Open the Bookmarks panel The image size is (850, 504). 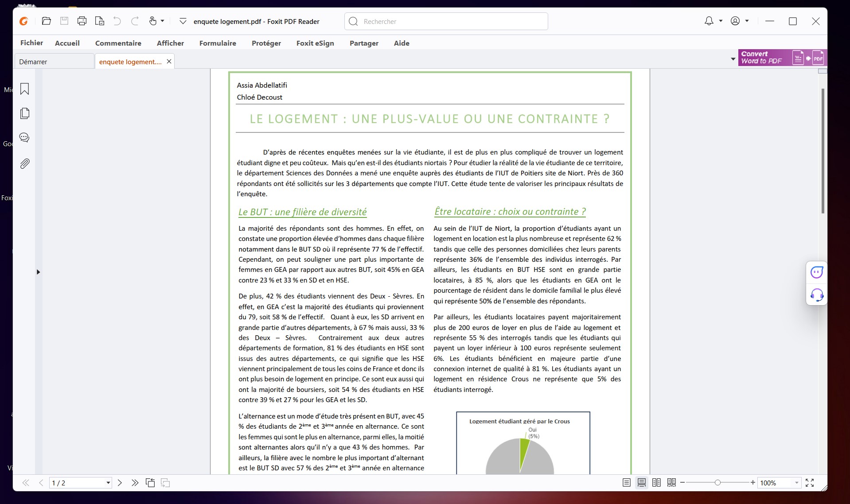(24, 89)
